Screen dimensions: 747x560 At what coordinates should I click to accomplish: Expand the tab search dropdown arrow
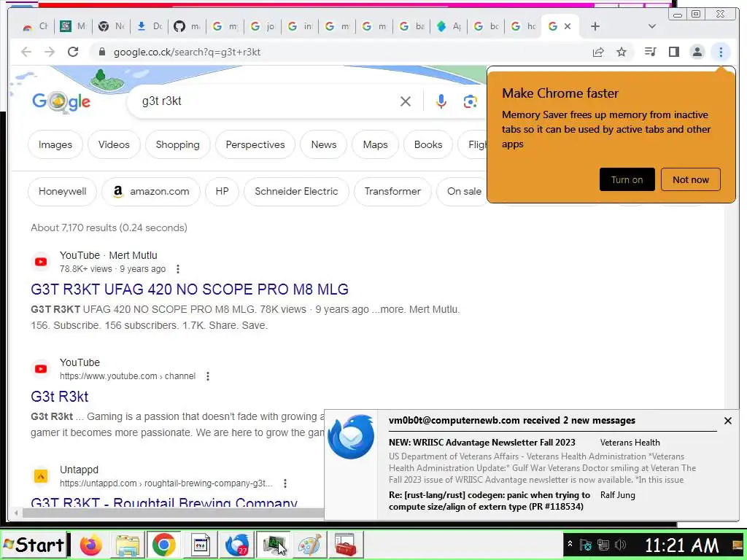(652, 26)
